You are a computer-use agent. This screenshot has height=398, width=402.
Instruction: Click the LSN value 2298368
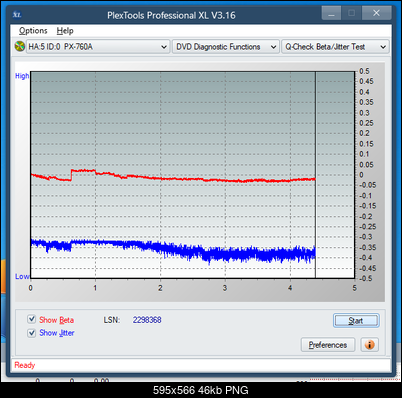(147, 320)
